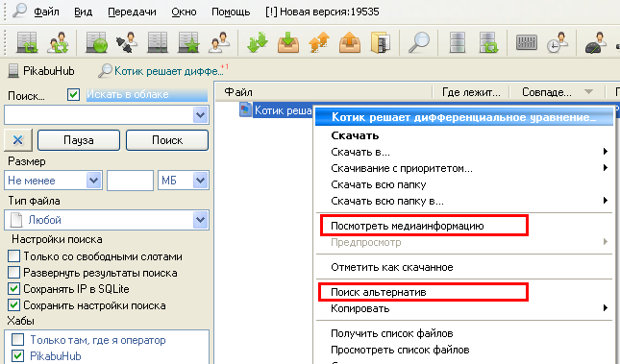
Task: Expand the МБ units dropdown
Action: pos(183,181)
